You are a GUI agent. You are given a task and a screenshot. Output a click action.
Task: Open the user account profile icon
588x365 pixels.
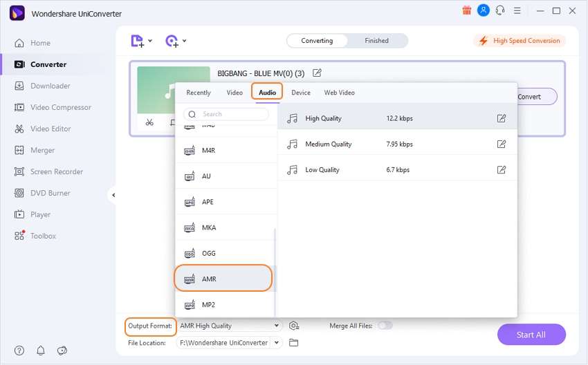click(x=484, y=10)
